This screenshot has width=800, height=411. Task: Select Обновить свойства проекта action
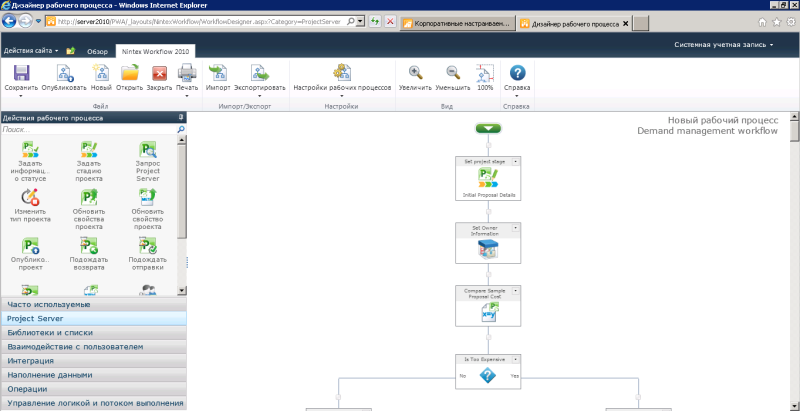tap(89, 209)
